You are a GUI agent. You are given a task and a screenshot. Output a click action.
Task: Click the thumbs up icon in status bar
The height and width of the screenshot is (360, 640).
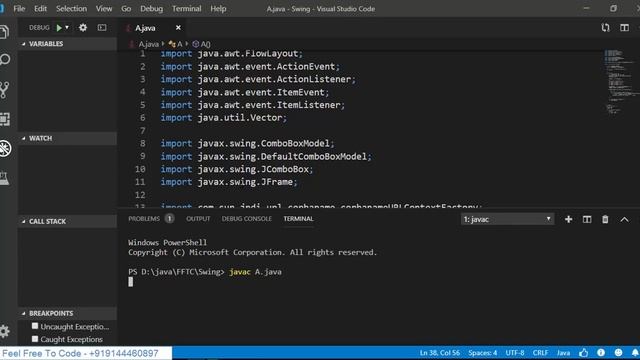[x=584, y=353]
